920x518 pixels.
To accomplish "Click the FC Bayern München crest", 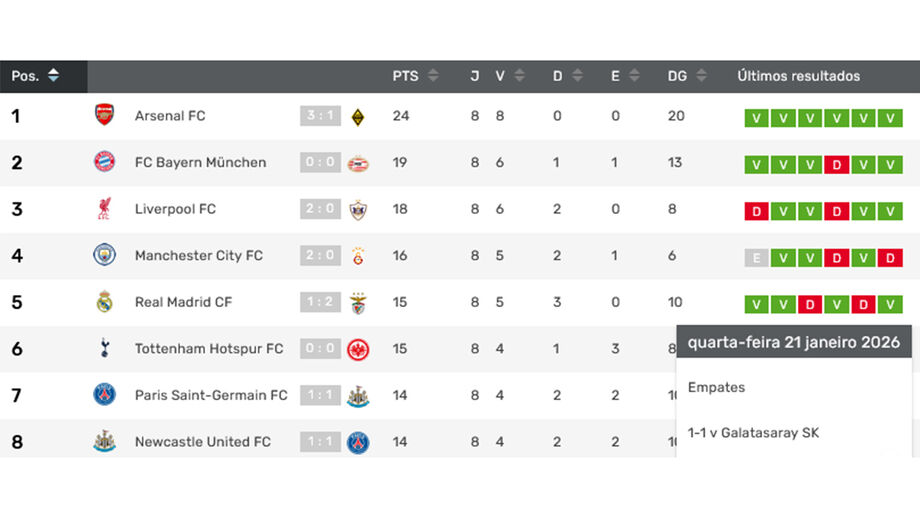I will [104, 162].
